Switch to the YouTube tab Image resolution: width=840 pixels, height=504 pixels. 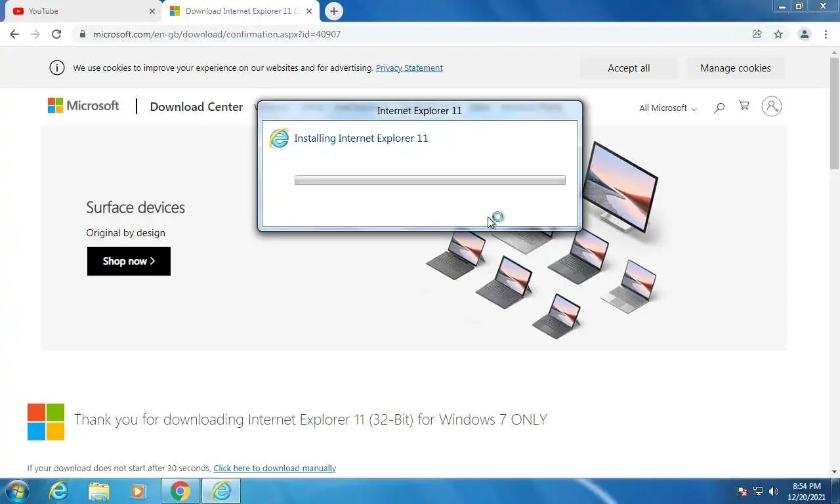(84, 11)
